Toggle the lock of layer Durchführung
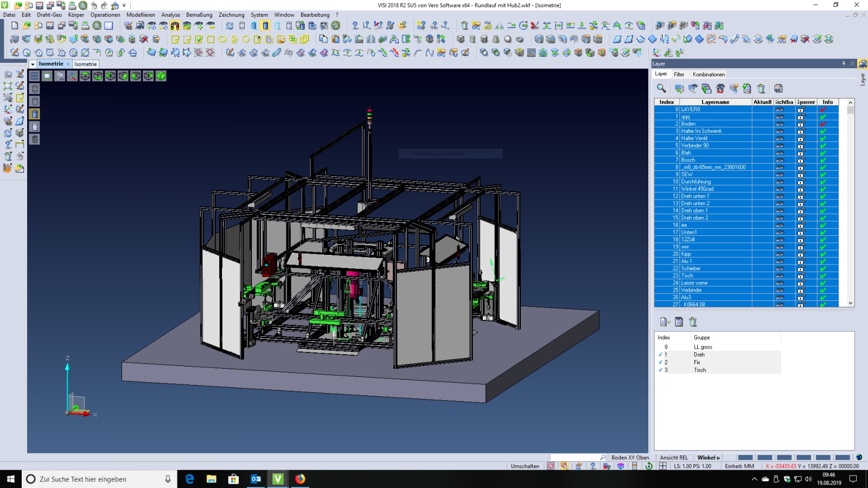The image size is (868, 488). coord(801,182)
